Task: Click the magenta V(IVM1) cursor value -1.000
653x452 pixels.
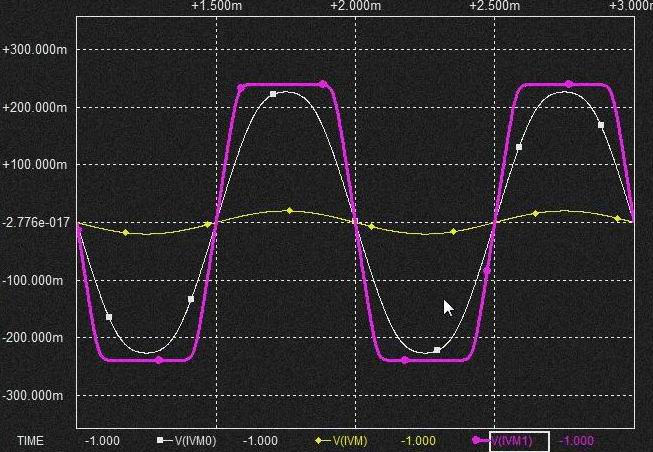Action: [577, 440]
